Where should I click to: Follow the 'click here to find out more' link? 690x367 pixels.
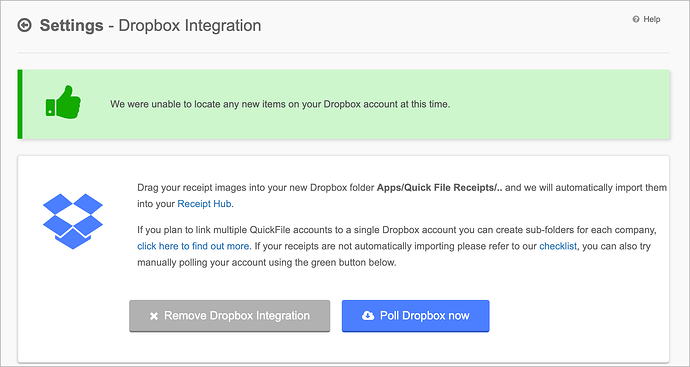193,246
